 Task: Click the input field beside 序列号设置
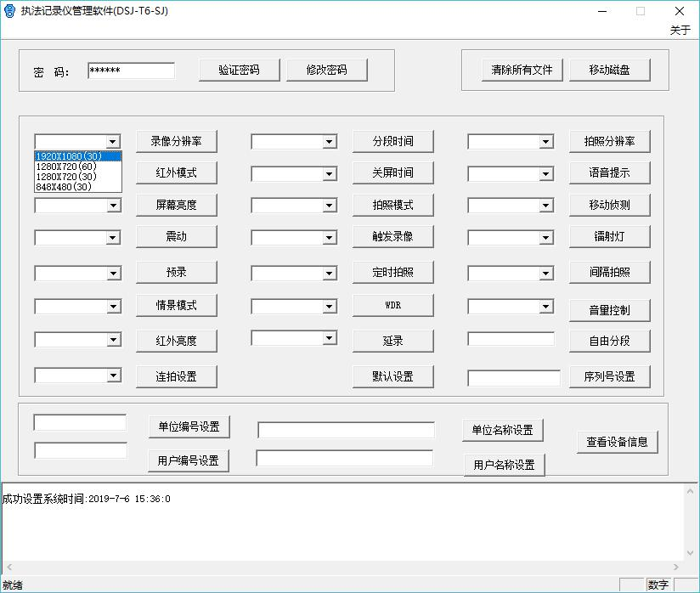pos(513,378)
